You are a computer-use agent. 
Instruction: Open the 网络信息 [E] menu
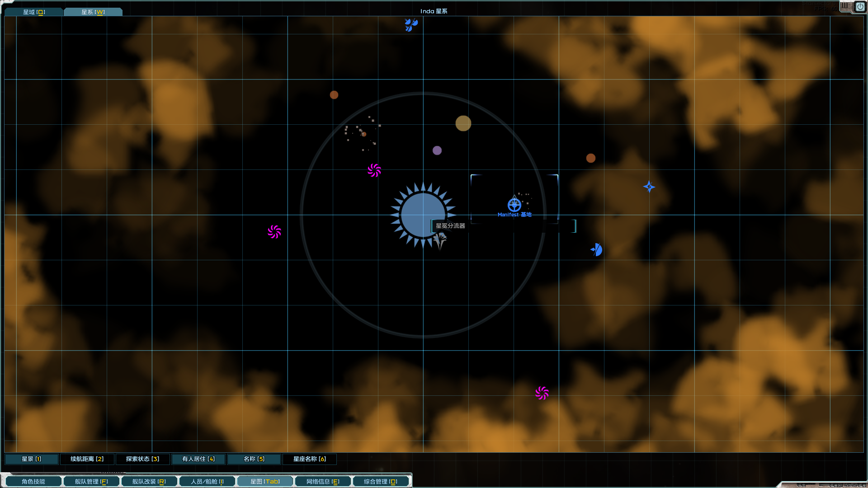point(323,481)
